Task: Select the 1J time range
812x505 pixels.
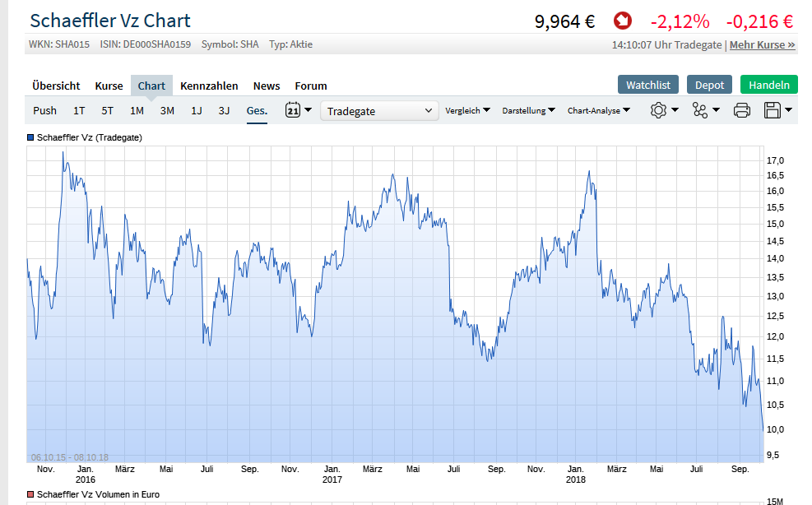Action: [197, 111]
